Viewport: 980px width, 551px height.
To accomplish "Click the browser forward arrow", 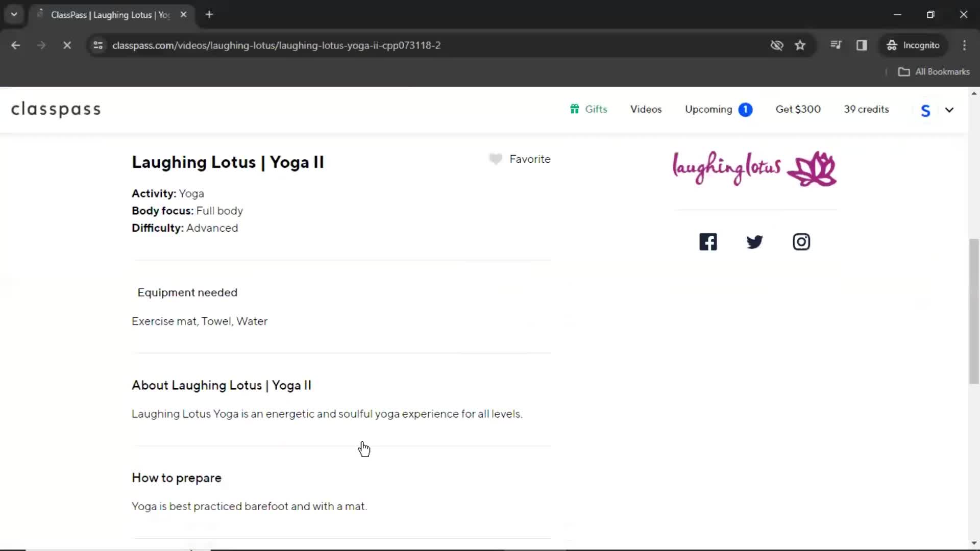I will click(x=41, y=45).
